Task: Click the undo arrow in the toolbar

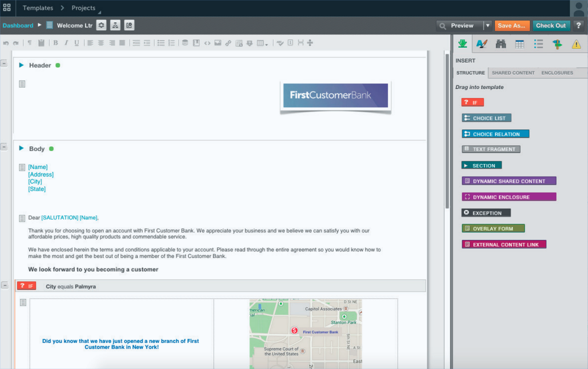Action: pos(6,43)
